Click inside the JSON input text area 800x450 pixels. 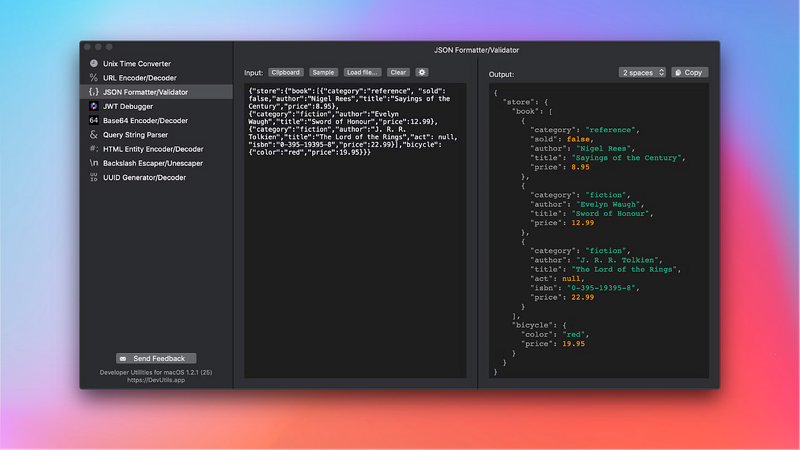click(355, 231)
